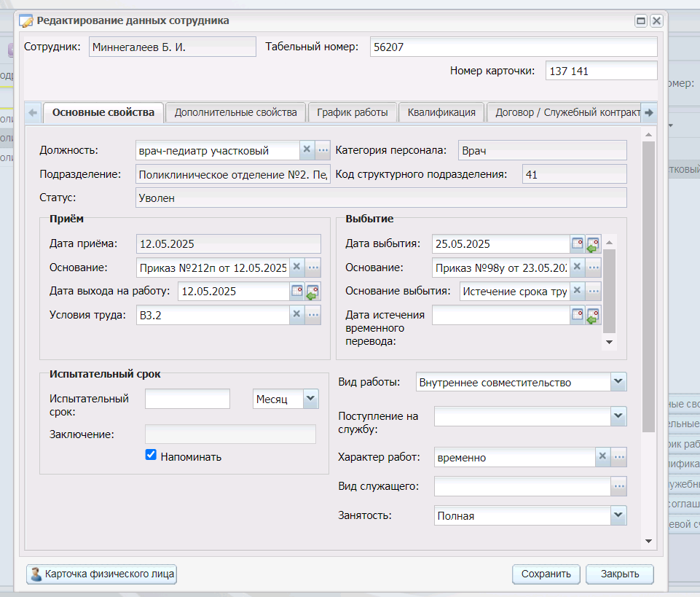Open calendar for Дата выбытия
The height and width of the screenshot is (597, 700).
click(x=577, y=243)
